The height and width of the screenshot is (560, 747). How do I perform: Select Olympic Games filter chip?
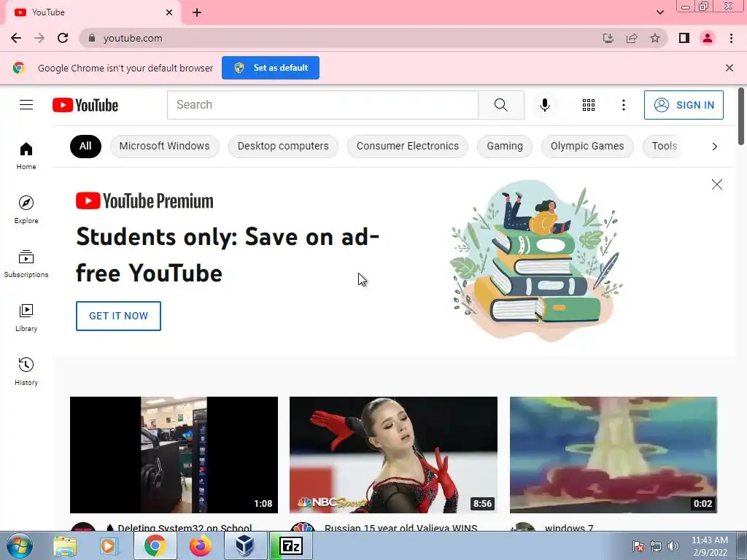pyautogui.click(x=587, y=146)
